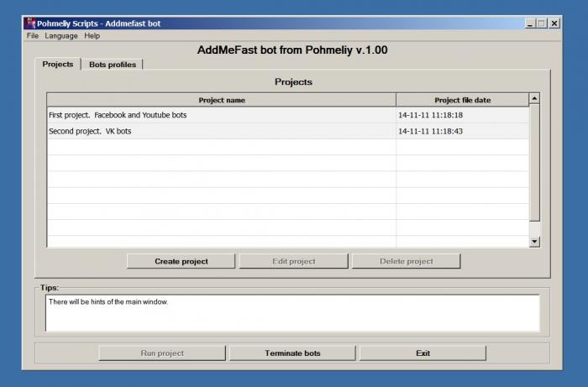The height and width of the screenshot is (387, 588).
Task: Click the Project name column header
Action: (221, 100)
